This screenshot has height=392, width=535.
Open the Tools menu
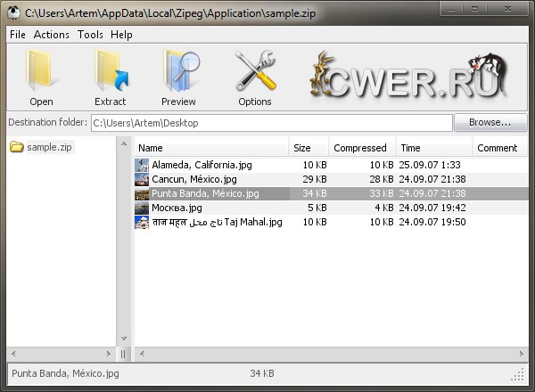(90, 35)
